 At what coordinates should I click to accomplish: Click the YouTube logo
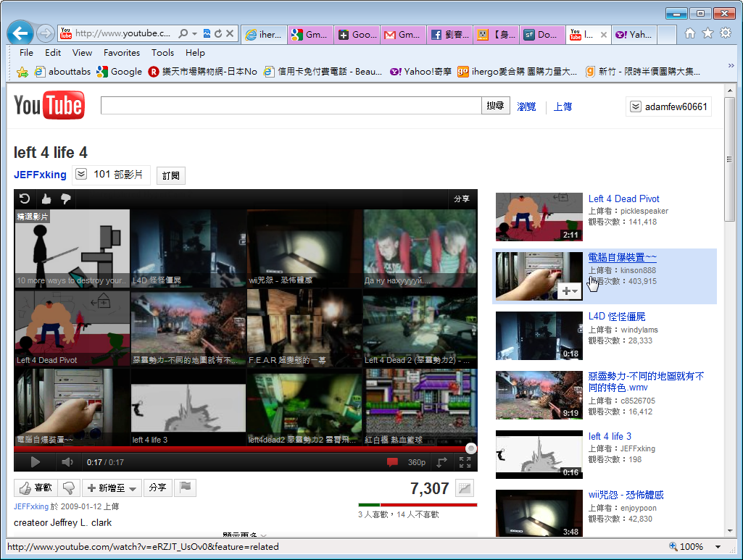(49, 105)
